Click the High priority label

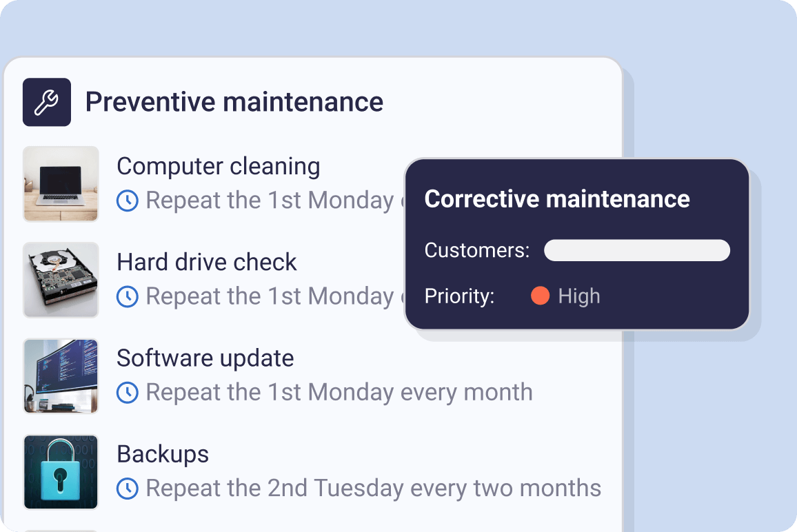[579, 296]
